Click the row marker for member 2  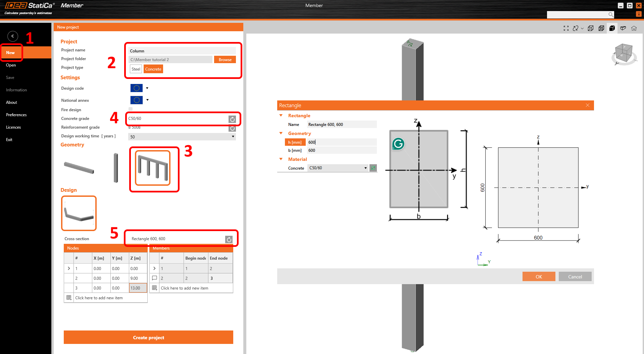click(154, 278)
